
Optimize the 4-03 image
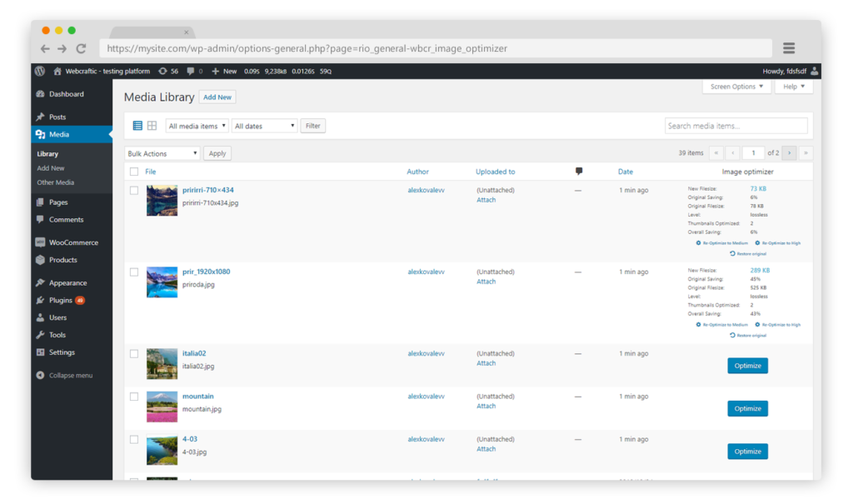747,452
